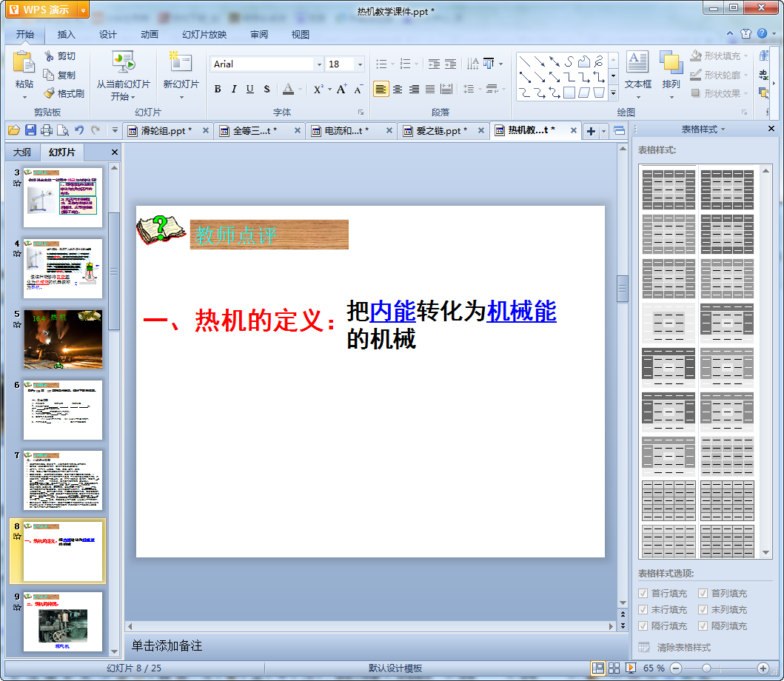784x681 pixels.
Task: Toggle 隔列填充 checkbox
Action: (703, 626)
